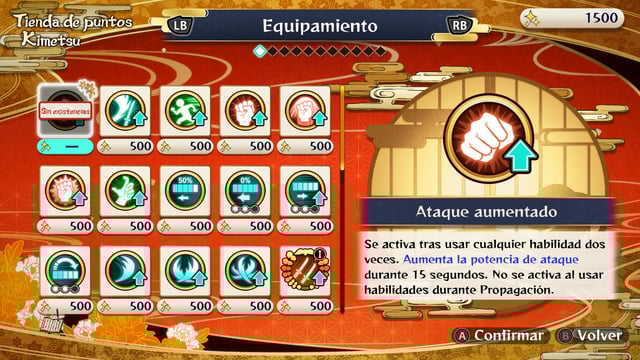
Task: Choose the green running figure upgrade icon
Action: click(x=185, y=111)
